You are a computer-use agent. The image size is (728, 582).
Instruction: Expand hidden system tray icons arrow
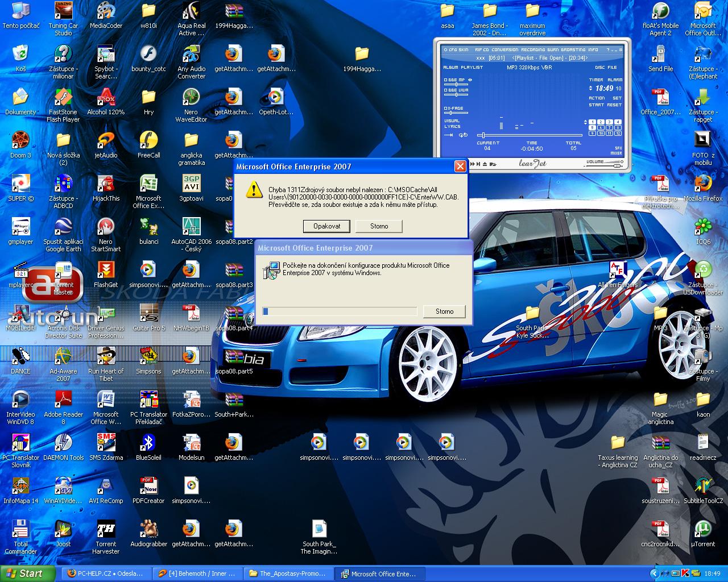point(654,573)
